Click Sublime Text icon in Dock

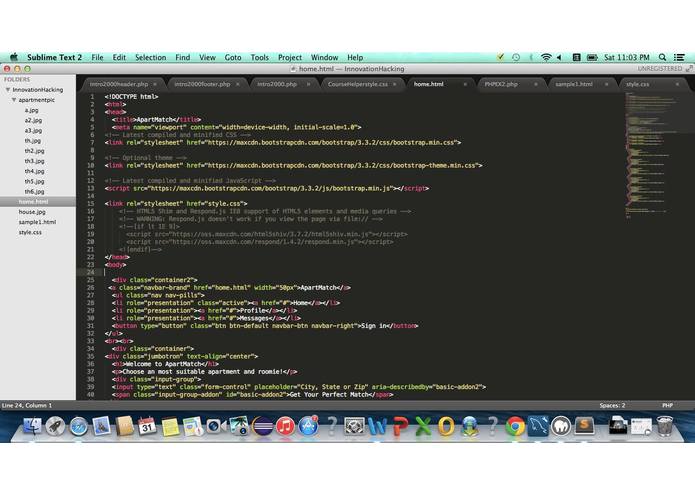click(x=584, y=426)
